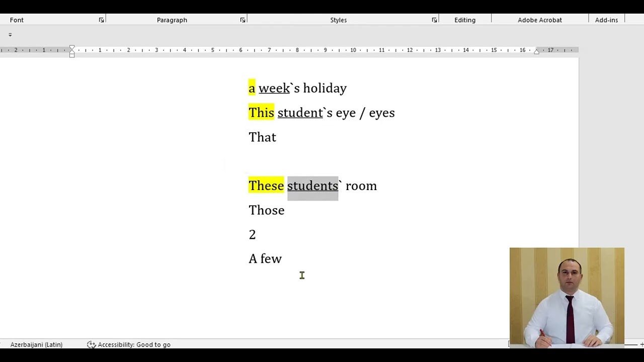Click the zoom in plus button
The image size is (644, 362).
coord(641,344)
